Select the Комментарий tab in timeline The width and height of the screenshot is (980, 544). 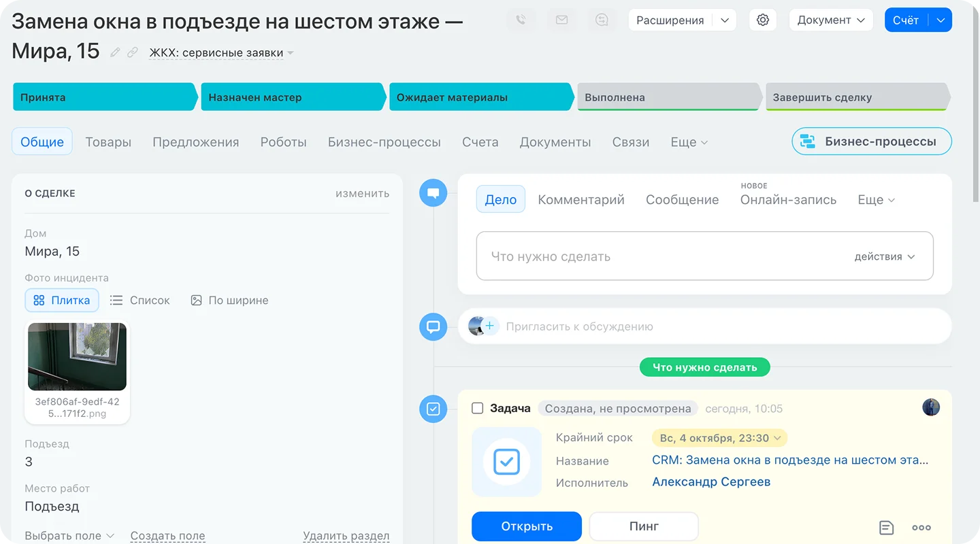coord(581,200)
